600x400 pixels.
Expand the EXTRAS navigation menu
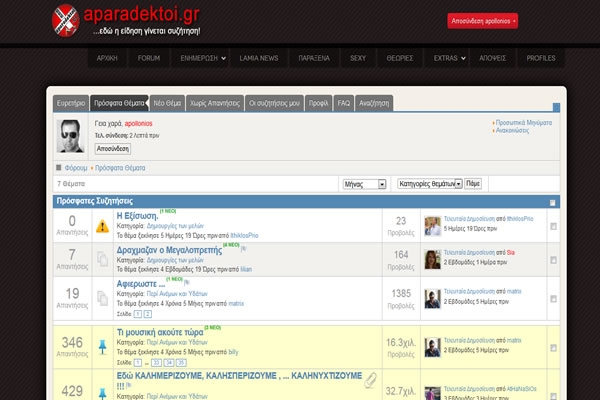tap(449, 58)
